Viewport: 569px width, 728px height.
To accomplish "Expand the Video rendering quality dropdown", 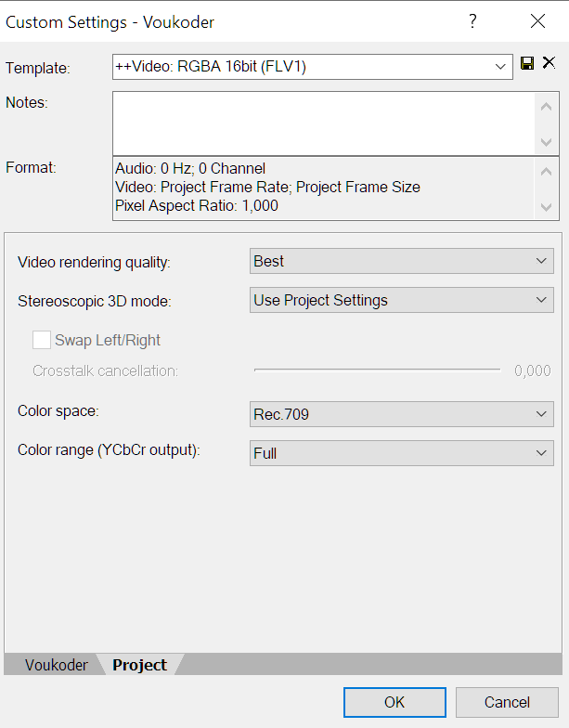I will 401,261.
